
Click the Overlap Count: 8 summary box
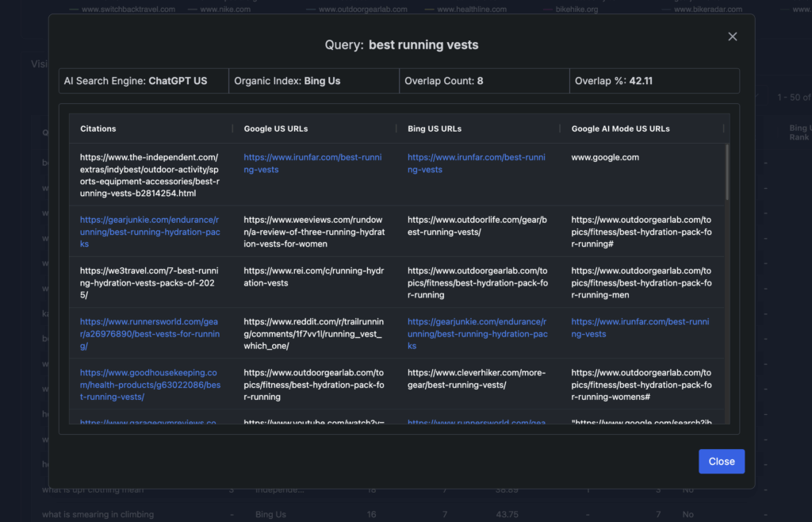(484, 81)
